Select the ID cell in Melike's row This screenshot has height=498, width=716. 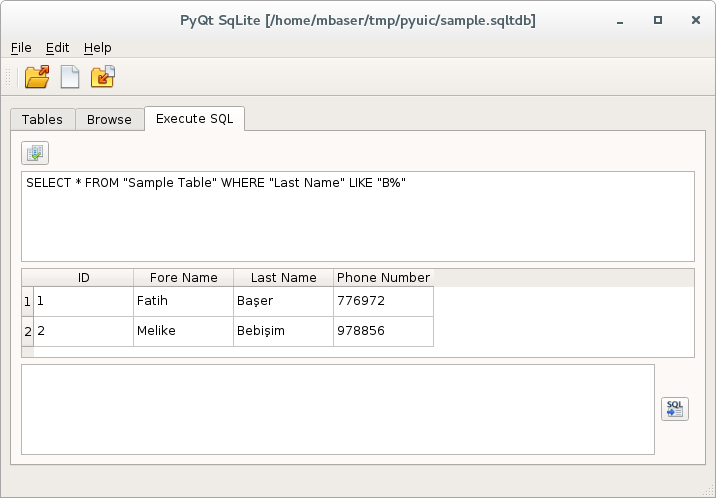(x=84, y=331)
